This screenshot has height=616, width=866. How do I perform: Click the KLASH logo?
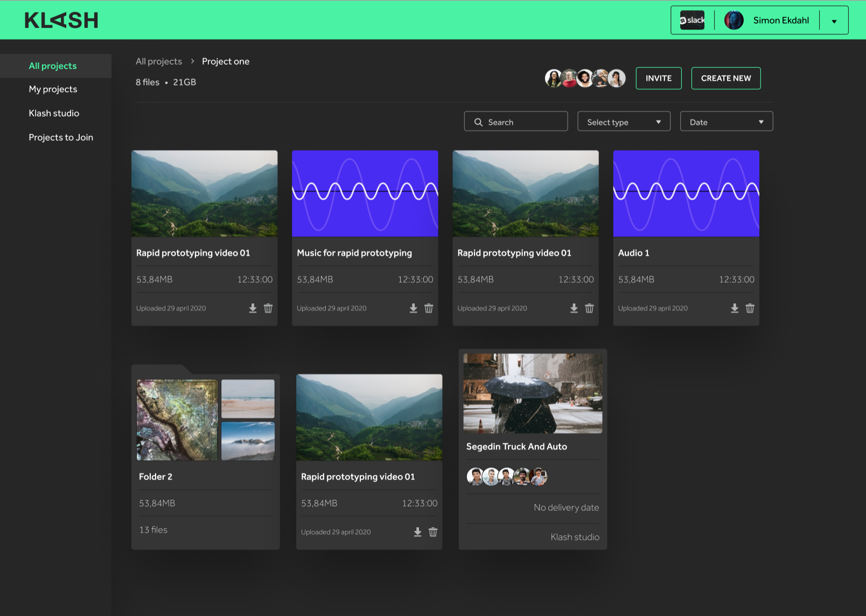[x=61, y=20]
